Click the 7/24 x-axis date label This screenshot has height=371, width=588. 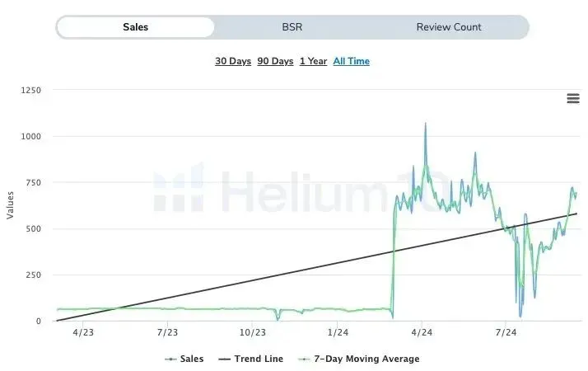coord(506,333)
